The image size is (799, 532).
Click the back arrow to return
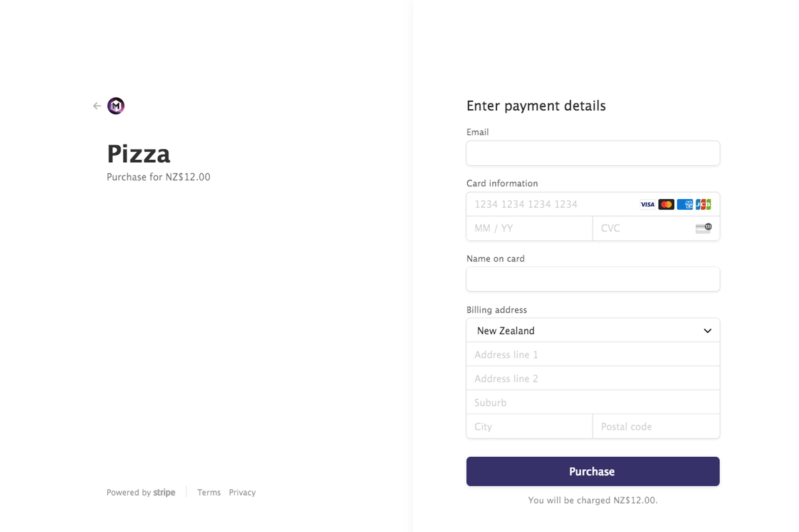coord(97,106)
